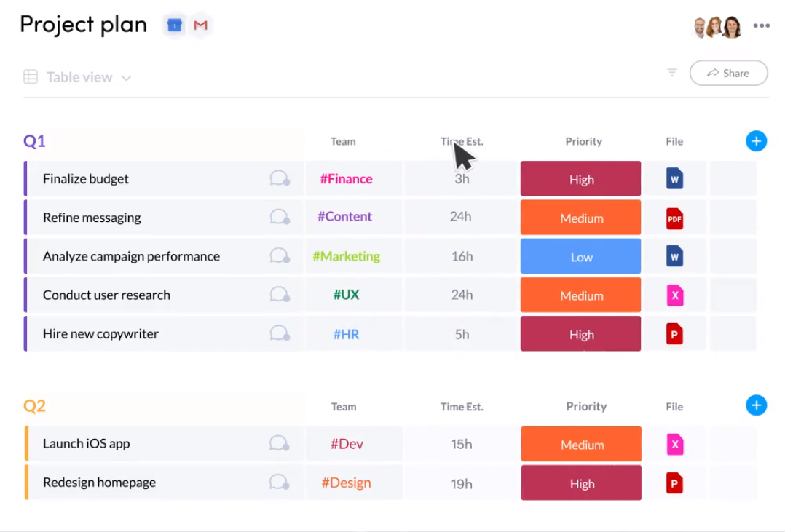
Task: Open the three-dot more options menu
Action: coord(762,26)
